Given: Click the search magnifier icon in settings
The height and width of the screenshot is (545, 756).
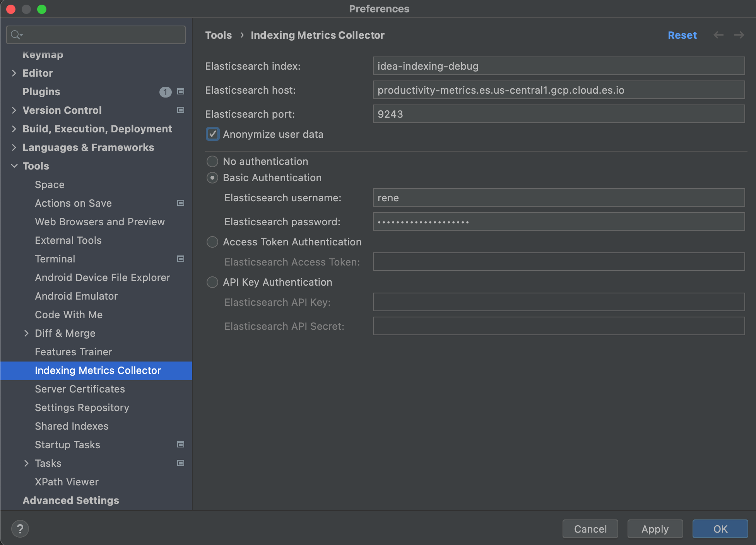Looking at the screenshot, I should [15, 35].
